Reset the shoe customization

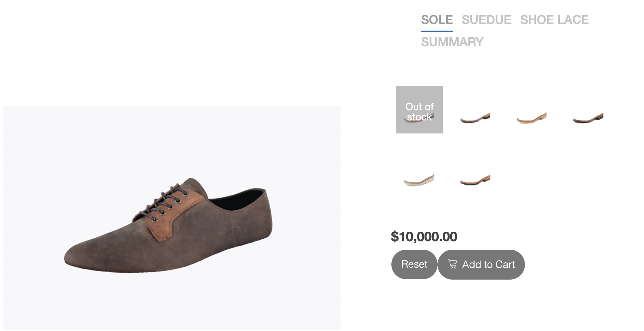(x=414, y=264)
